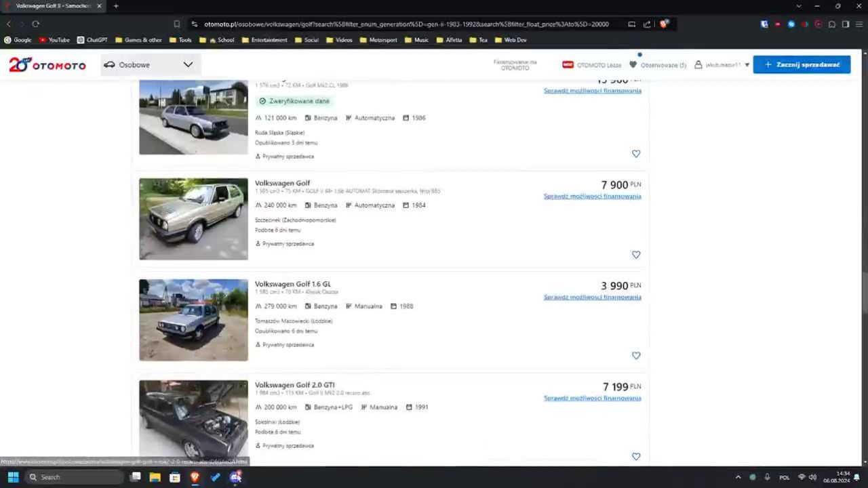Check financing options for the 7 900 PLN Golf
Screen dimensions: 868x488
(x=593, y=197)
